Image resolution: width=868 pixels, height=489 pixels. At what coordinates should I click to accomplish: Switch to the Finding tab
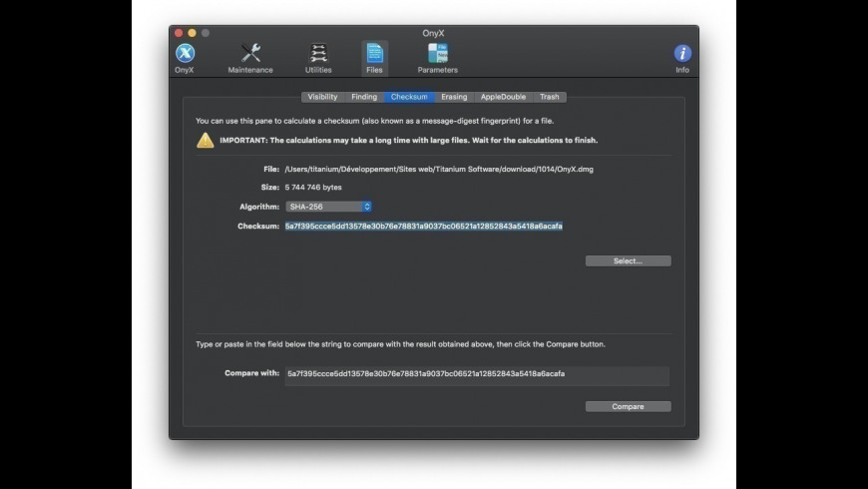pyautogui.click(x=364, y=97)
